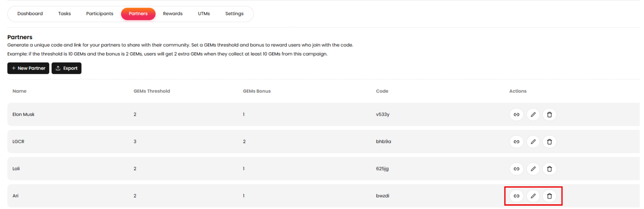Screen dimensions: 644x209
Task: Export the partners list
Action: tap(66, 68)
